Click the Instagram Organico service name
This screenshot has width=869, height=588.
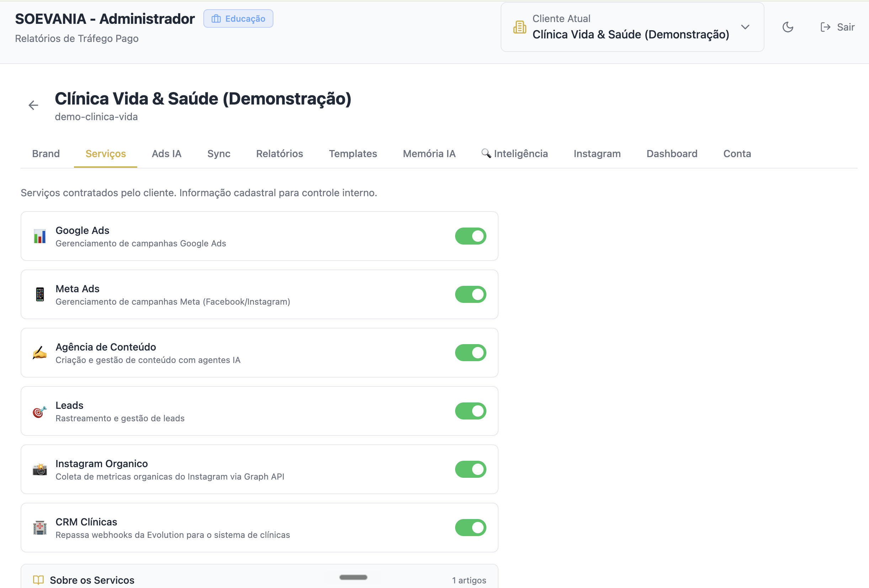(x=102, y=464)
